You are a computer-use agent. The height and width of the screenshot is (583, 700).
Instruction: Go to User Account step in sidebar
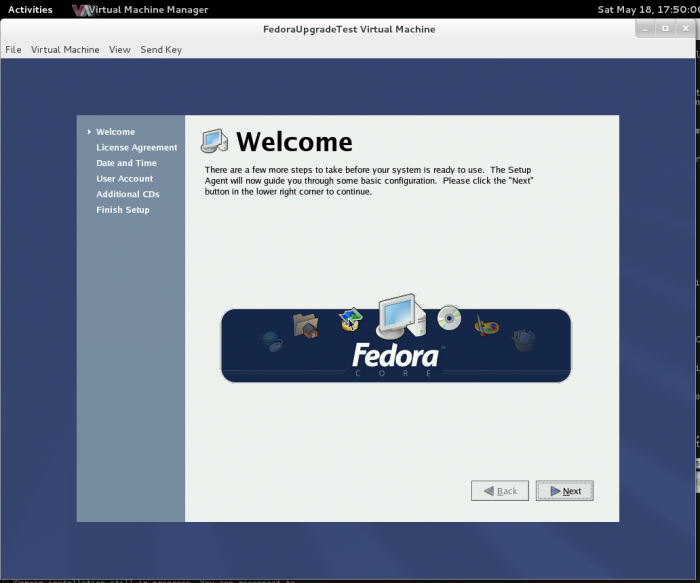tap(124, 179)
